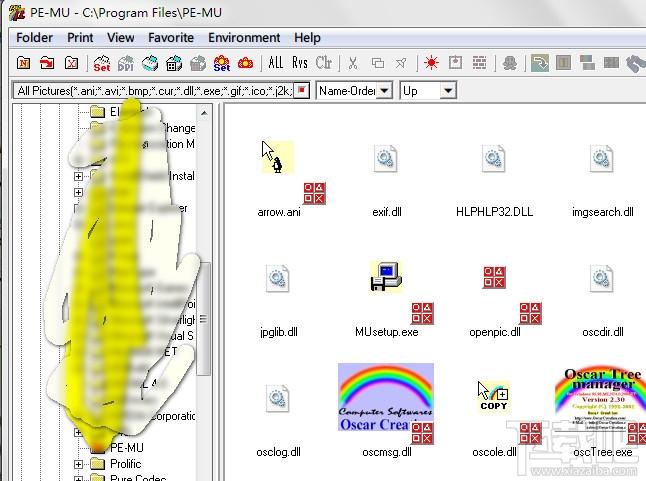Expand the Prolific folder tree node

[x=78, y=464]
